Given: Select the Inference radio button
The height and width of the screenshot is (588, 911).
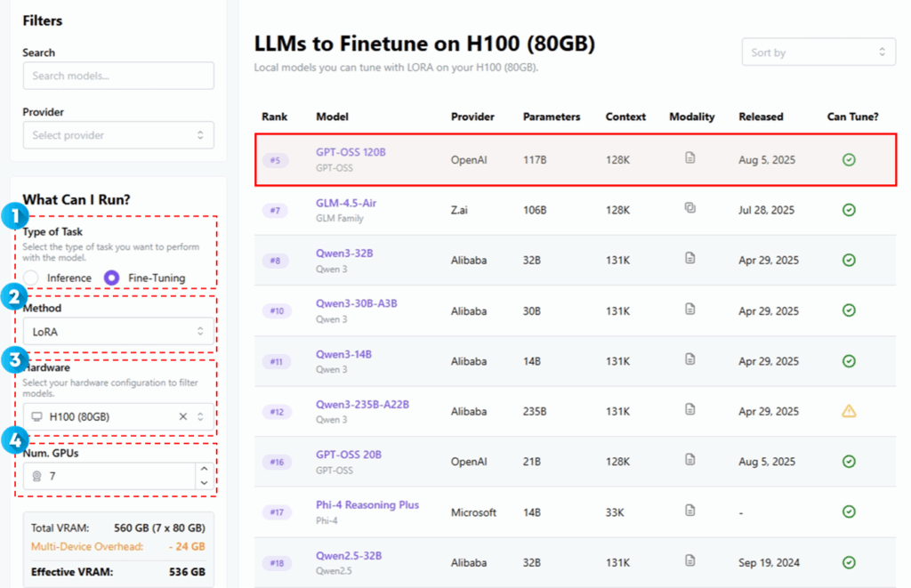Looking at the screenshot, I should 31,278.
